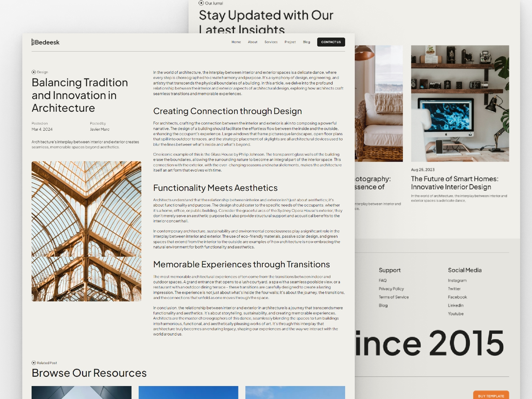Click the Design category bullet icon

(x=34, y=72)
